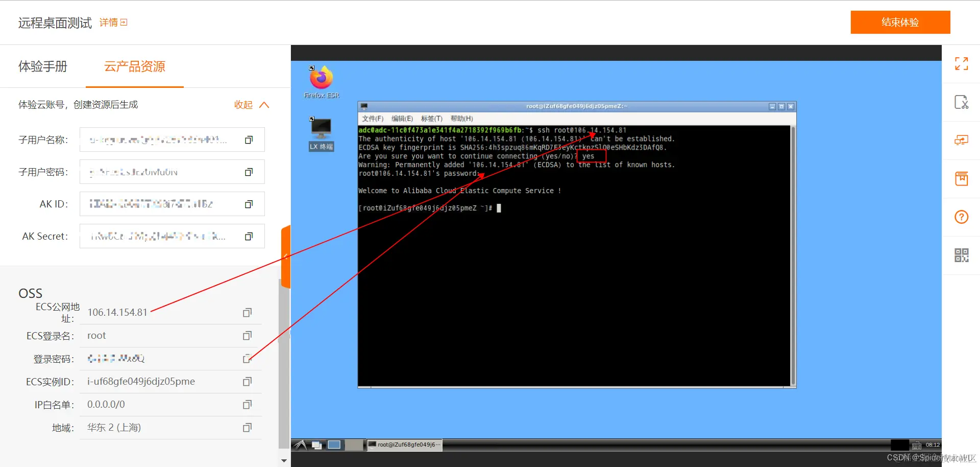Click the fullscreen icon in right sidebar

coord(961,64)
